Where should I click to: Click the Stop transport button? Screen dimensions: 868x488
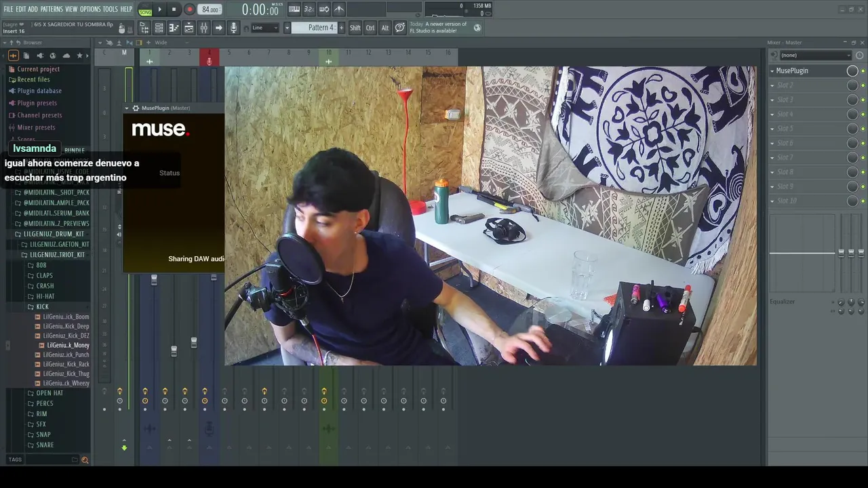[x=174, y=9]
